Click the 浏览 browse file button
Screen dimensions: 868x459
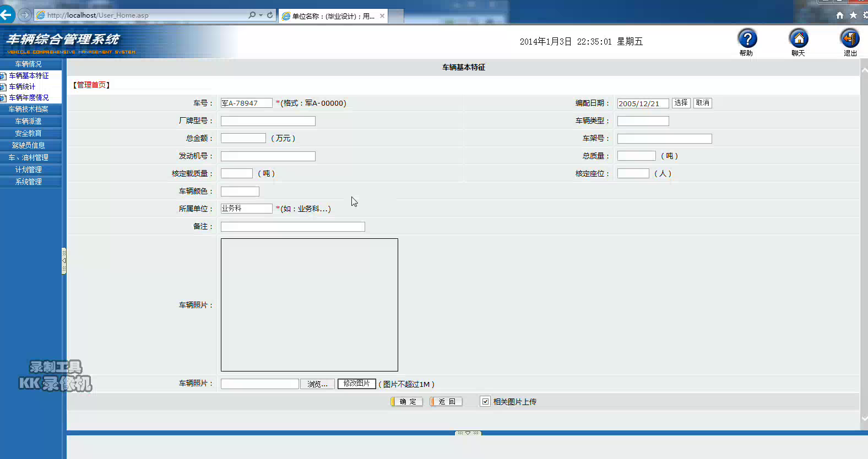point(317,384)
